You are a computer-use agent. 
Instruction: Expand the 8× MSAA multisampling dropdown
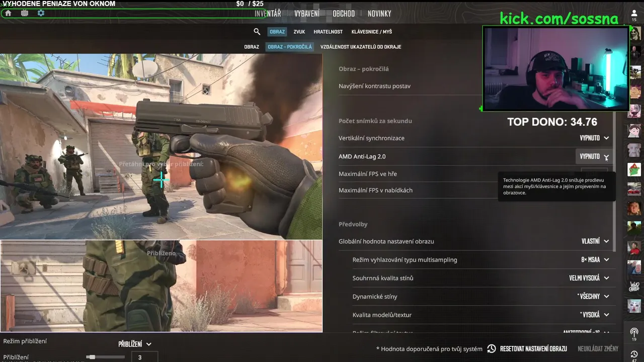coord(595,260)
